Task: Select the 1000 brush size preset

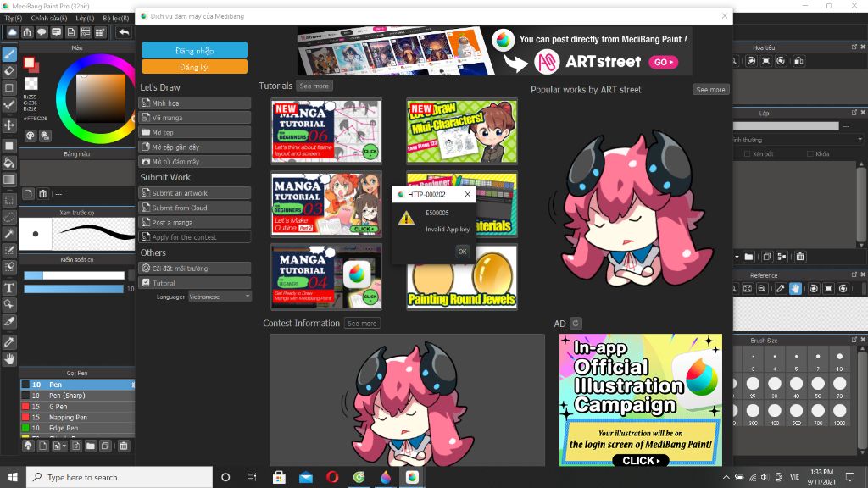Action: coord(840,411)
